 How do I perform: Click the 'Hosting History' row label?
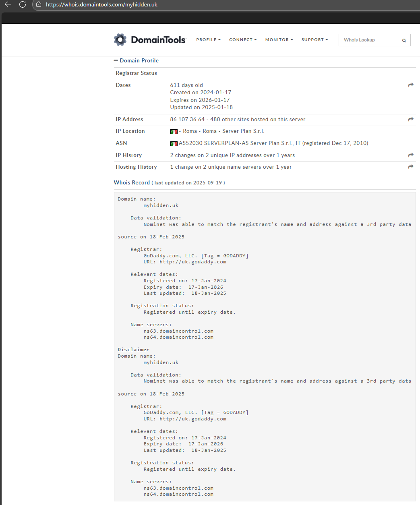click(136, 167)
